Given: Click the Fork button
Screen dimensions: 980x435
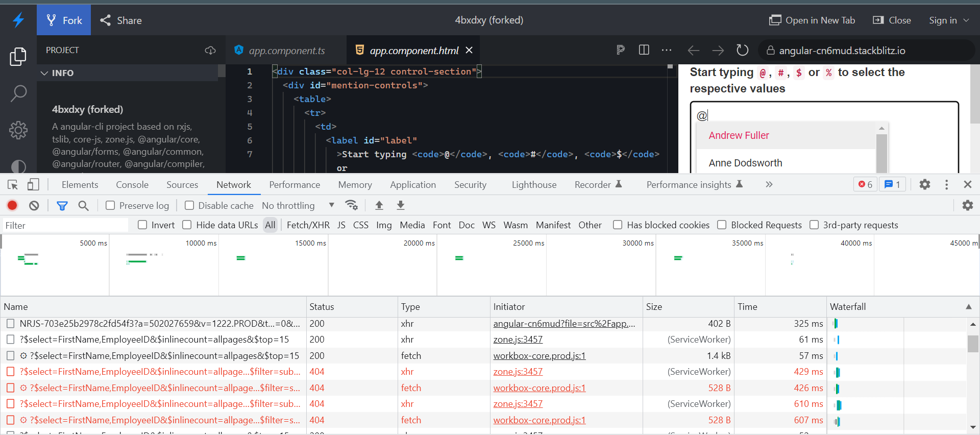Looking at the screenshot, I should coord(64,20).
